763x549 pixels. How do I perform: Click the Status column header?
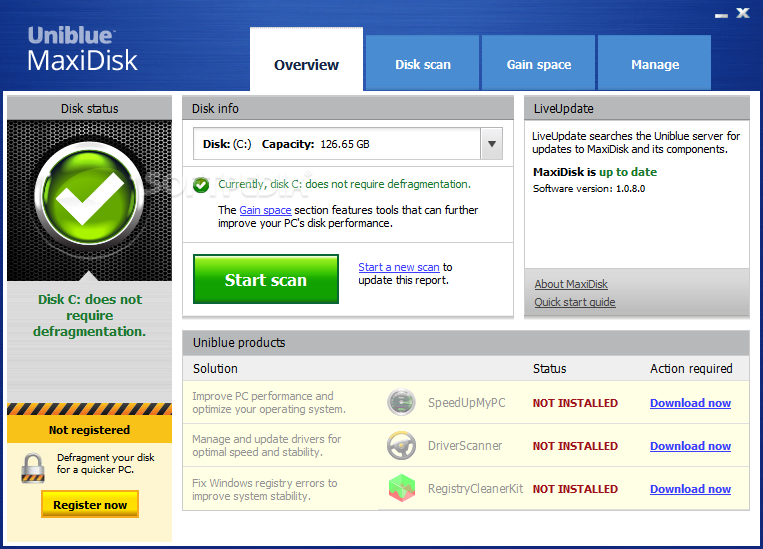pyautogui.click(x=549, y=368)
